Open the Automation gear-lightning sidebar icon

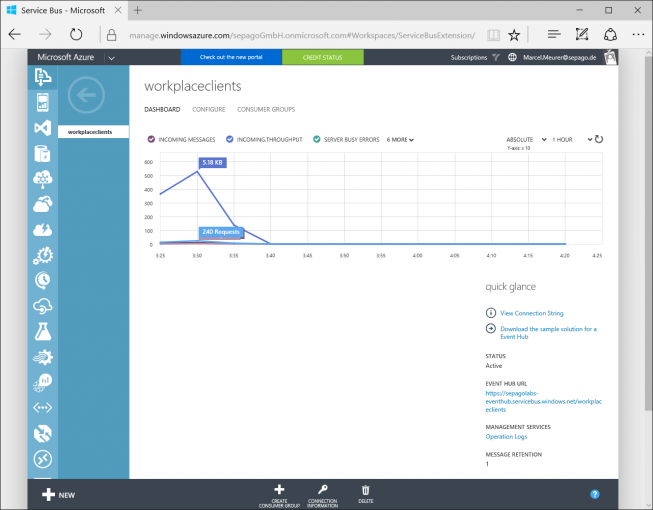42,256
